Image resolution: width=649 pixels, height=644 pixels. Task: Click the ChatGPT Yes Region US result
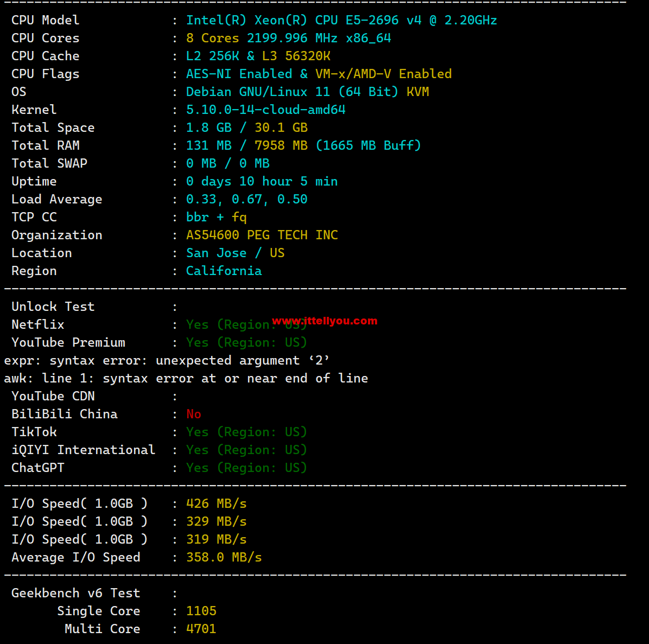point(246,468)
